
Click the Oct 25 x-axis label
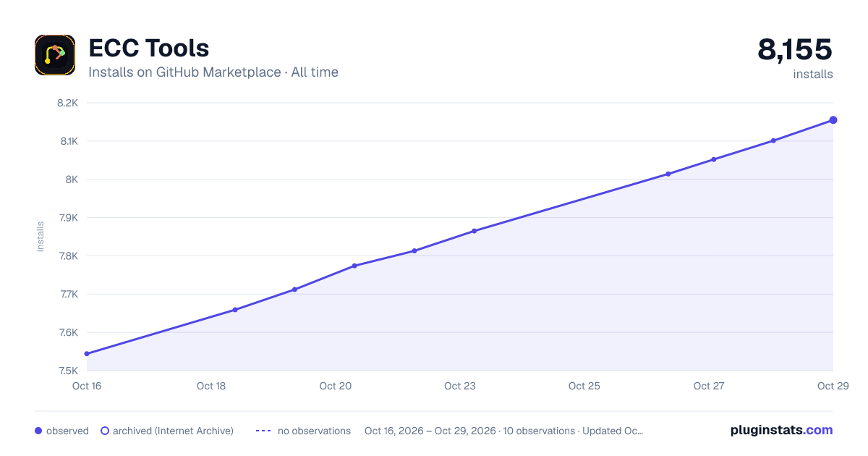pos(584,386)
